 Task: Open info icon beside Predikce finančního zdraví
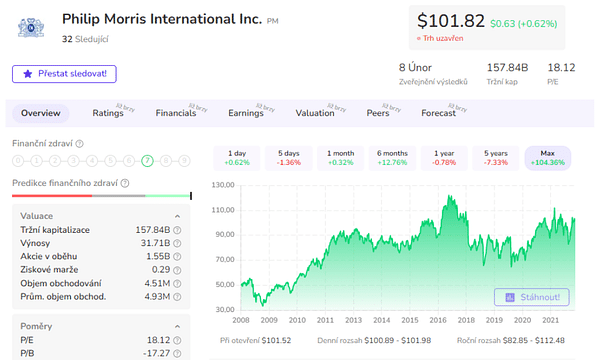point(125,183)
